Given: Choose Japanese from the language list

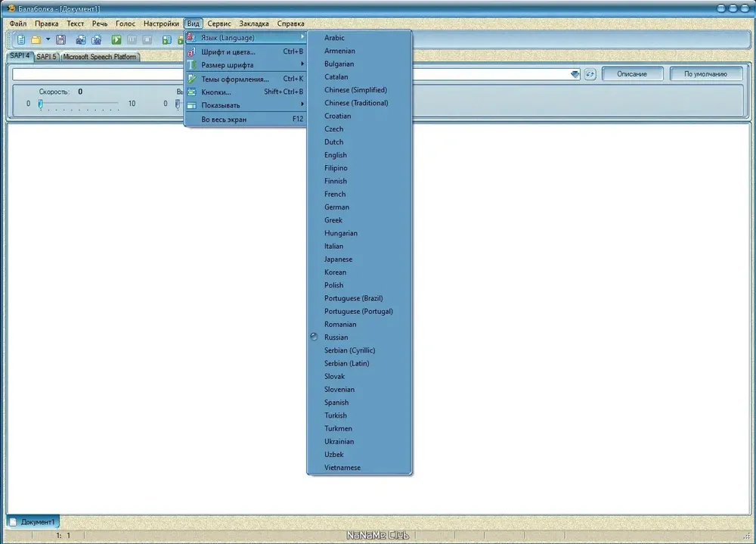Looking at the screenshot, I should 359,259.
